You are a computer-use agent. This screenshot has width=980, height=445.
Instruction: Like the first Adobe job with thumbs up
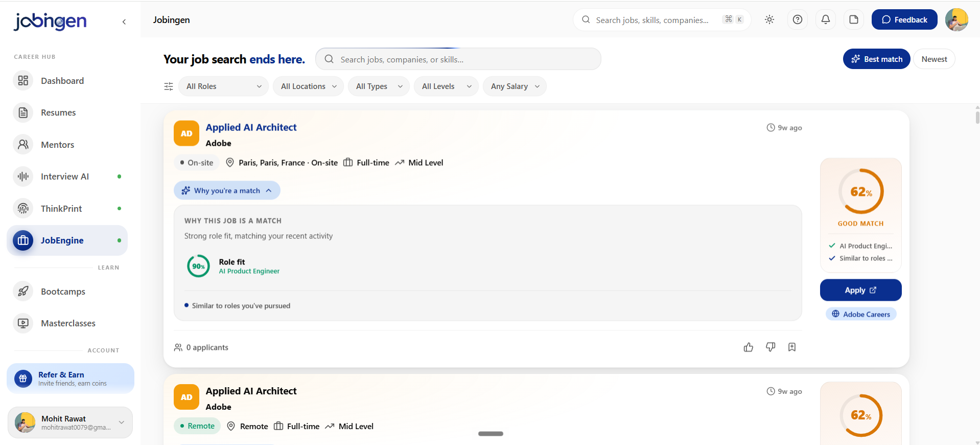pyautogui.click(x=749, y=347)
